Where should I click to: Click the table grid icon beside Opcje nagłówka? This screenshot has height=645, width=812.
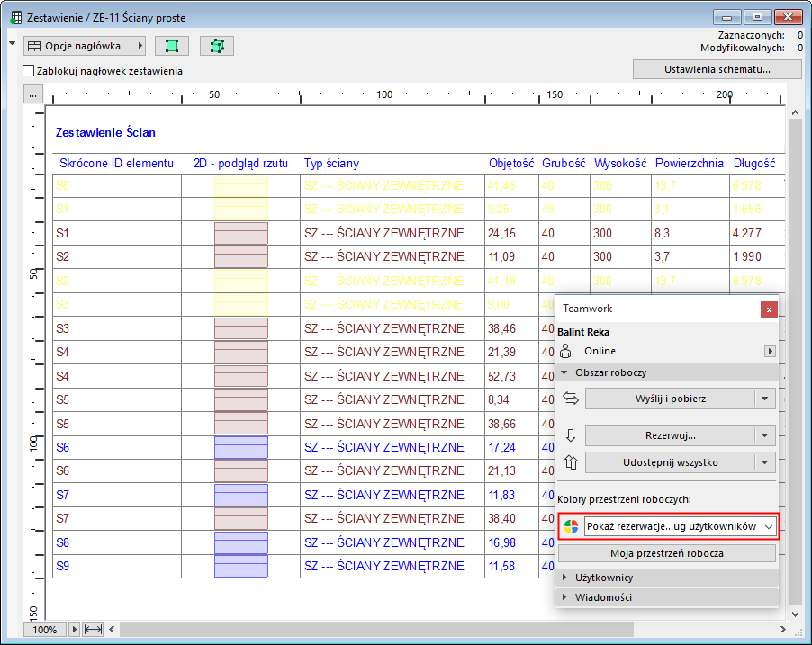[x=33, y=46]
